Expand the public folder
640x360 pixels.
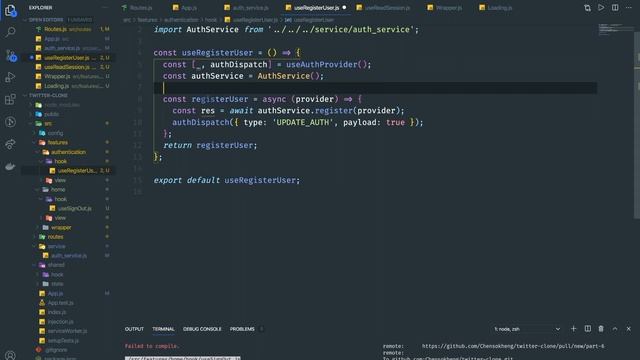coord(51,114)
